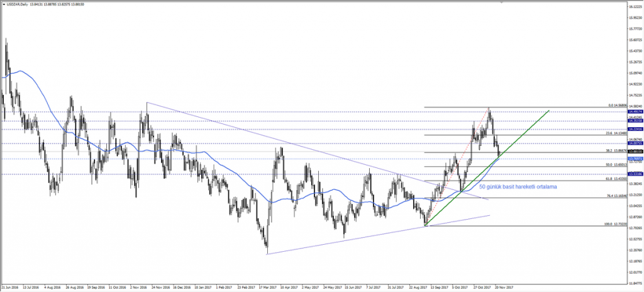Image resolution: width=644 pixels, height=292 pixels.
Task: Click the 4 Aug 2016 date label
Action: click(x=53, y=288)
